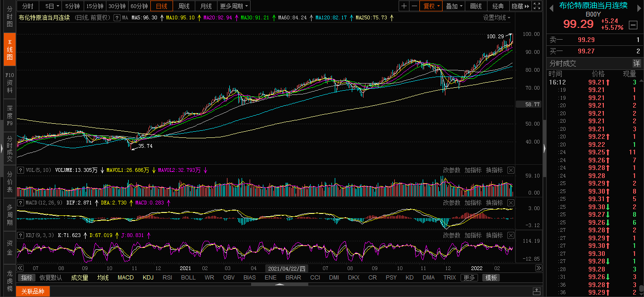Viewport: 644px width, 297px height.
Task: Open 多周期 sidebar item
Action: click(9, 214)
